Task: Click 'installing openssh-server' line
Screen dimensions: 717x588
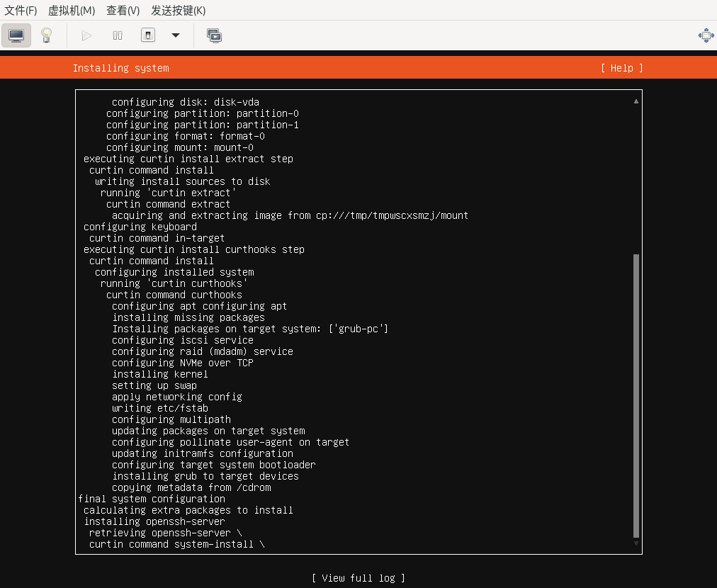Action: point(154,521)
